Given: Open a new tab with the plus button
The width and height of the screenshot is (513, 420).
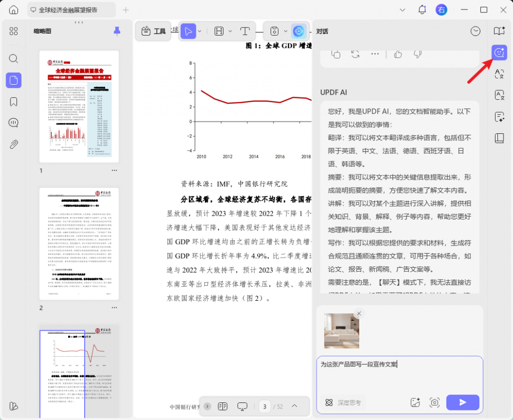Looking at the screenshot, I should point(126,10).
